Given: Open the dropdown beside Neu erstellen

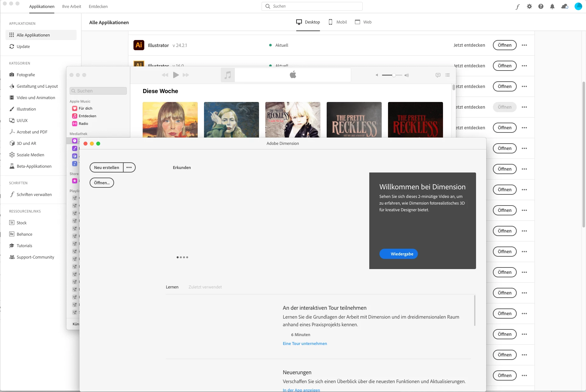Looking at the screenshot, I should [x=129, y=167].
